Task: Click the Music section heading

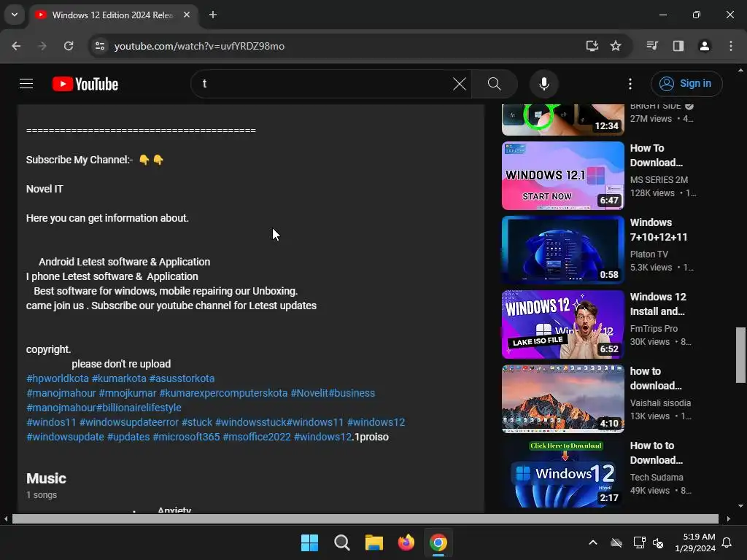Action: click(46, 478)
